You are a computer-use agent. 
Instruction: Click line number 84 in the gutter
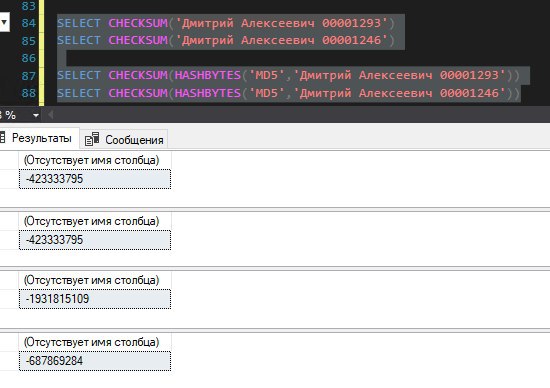[x=29, y=23]
